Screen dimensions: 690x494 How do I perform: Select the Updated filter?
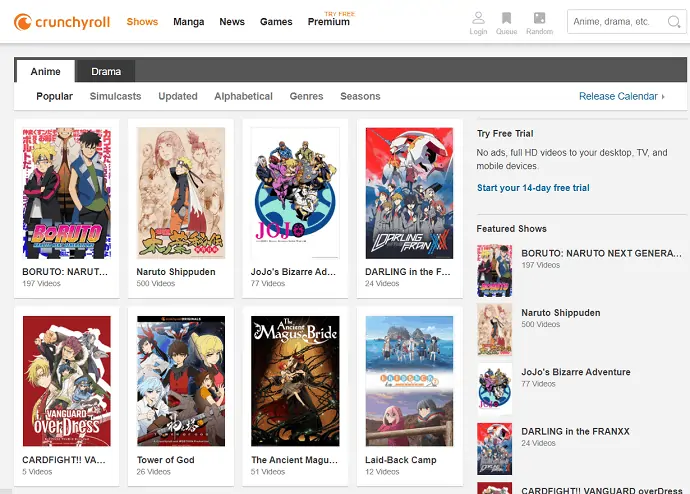178,96
